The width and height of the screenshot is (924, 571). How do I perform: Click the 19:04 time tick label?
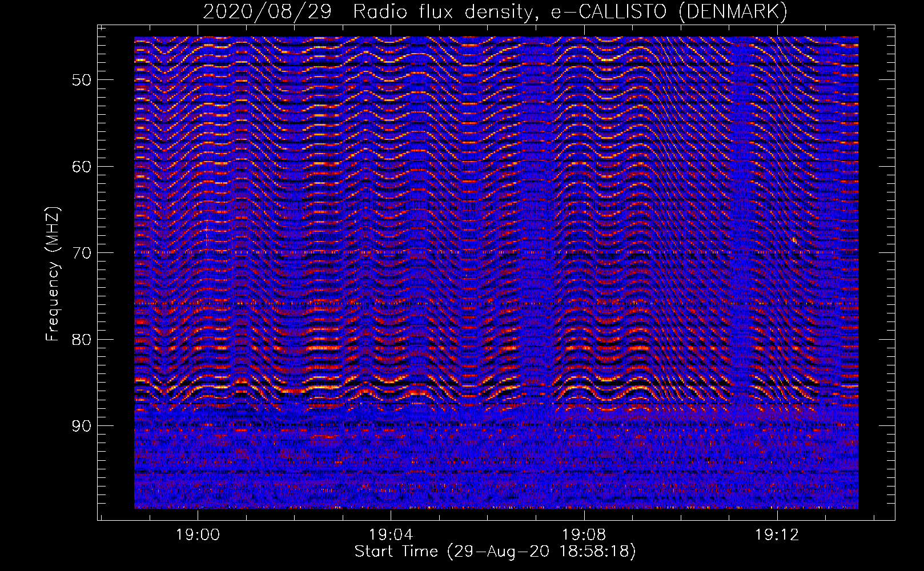click(x=391, y=535)
